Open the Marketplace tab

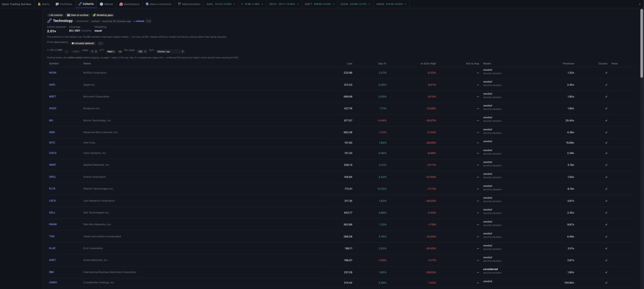tap(129, 4)
